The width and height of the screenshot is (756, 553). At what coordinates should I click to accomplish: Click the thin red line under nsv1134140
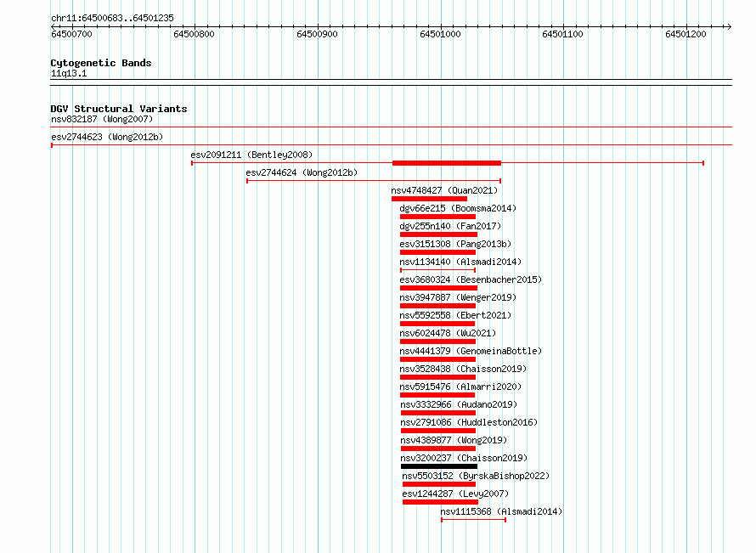(437, 270)
